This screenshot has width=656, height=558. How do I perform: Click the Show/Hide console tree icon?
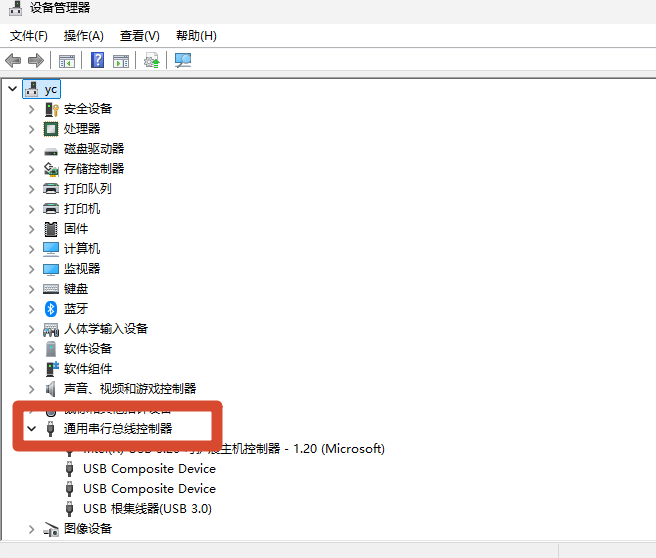click(67, 61)
